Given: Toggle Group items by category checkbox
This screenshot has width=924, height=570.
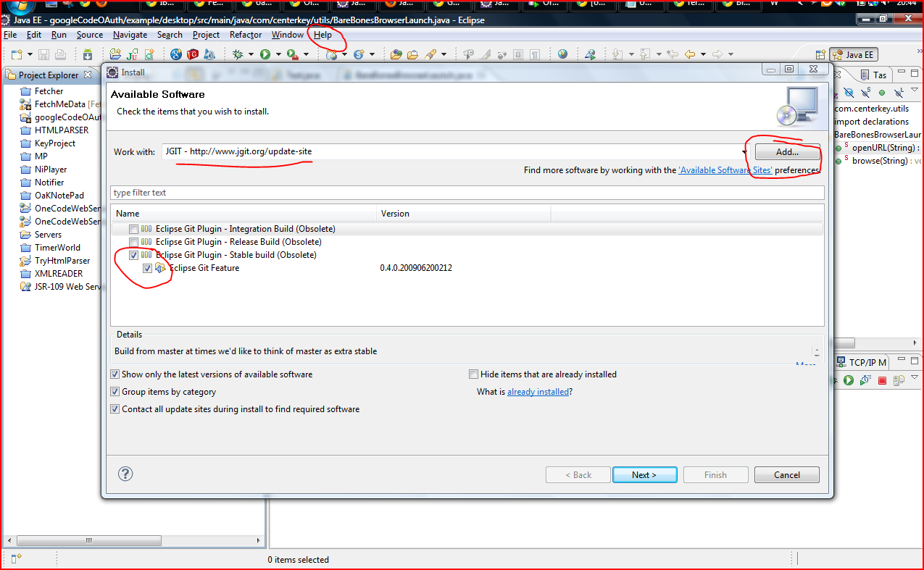Looking at the screenshot, I should [x=115, y=392].
